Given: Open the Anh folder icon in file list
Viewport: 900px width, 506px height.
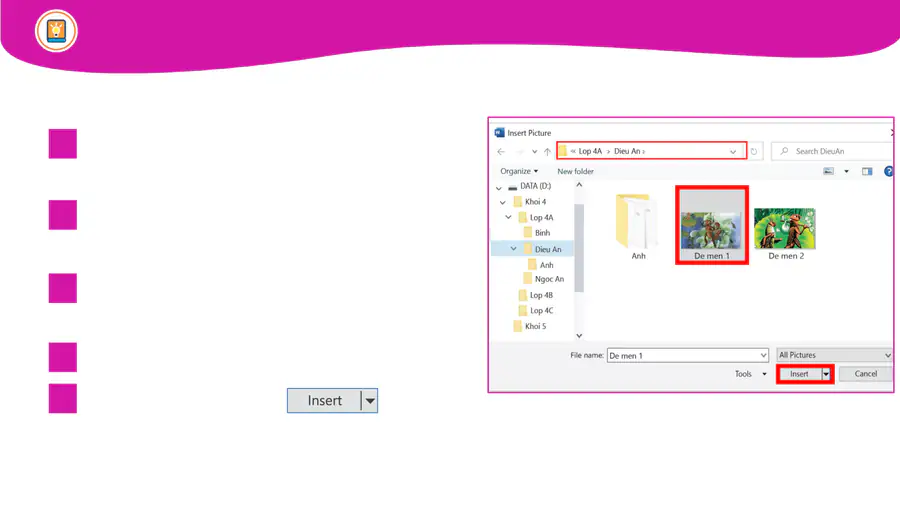Looking at the screenshot, I should 637,222.
